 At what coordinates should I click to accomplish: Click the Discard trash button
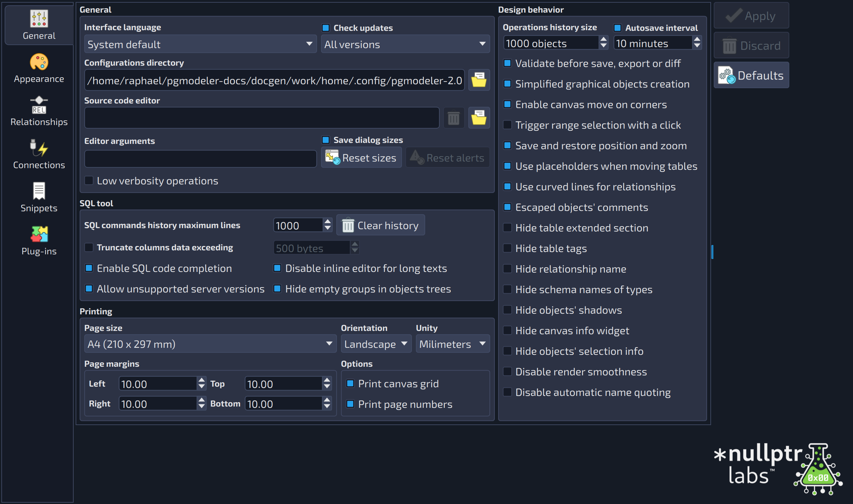coord(751,45)
